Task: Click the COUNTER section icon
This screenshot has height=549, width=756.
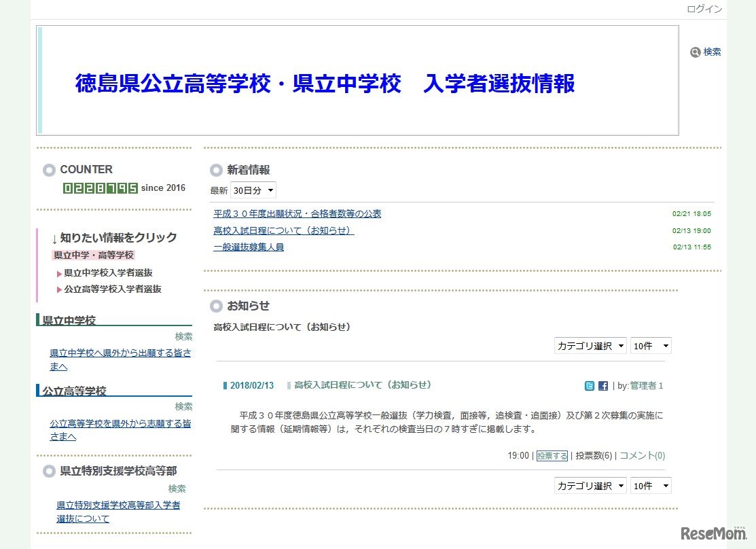Action: [x=48, y=170]
